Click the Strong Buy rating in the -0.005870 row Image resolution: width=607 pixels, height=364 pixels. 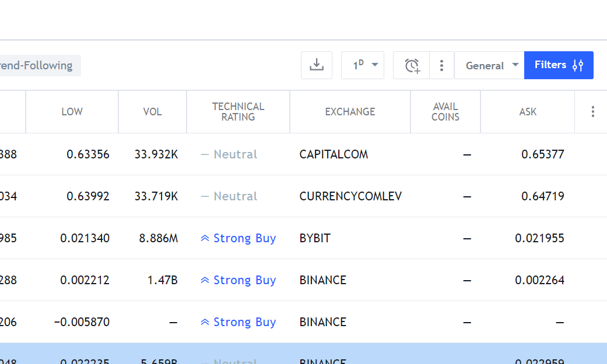pyautogui.click(x=238, y=322)
